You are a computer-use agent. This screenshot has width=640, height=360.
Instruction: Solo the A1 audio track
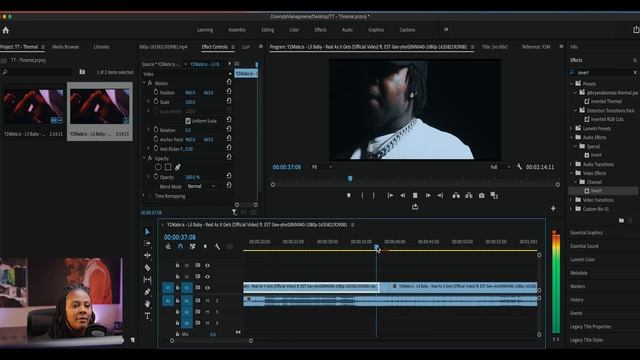[x=217, y=300]
